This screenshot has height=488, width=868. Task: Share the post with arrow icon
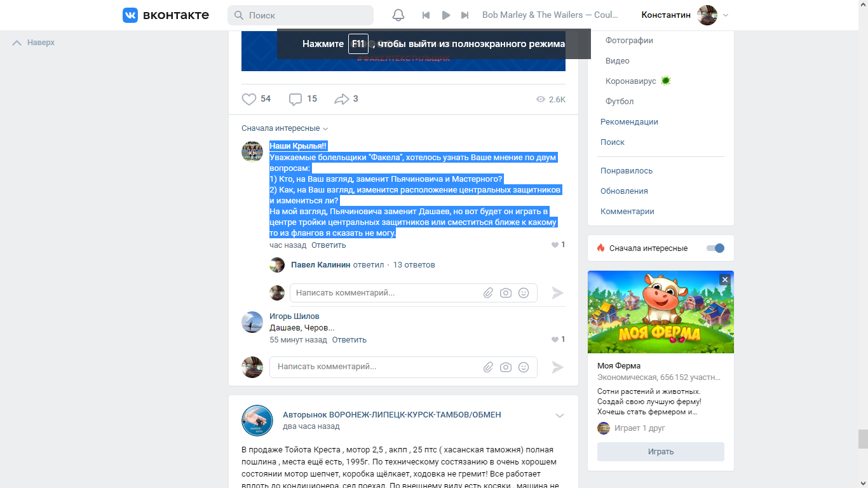(x=342, y=99)
